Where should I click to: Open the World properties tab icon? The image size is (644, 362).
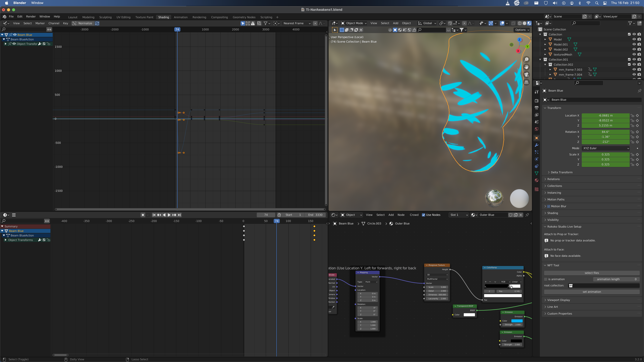pyautogui.click(x=536, y=129)
